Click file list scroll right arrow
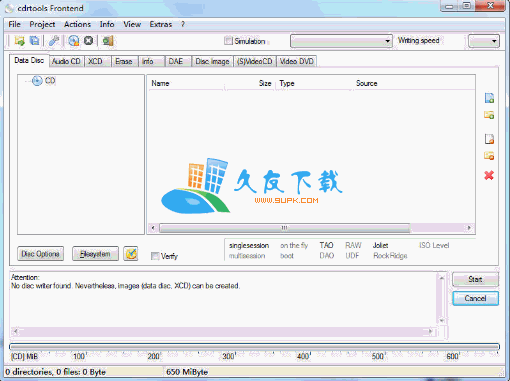 click(x=469, y=228)
